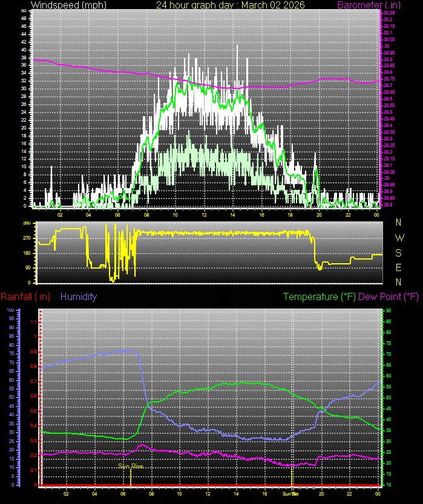Click '22' on the lower chart time axis
The image size is (423, 504).
350,494
